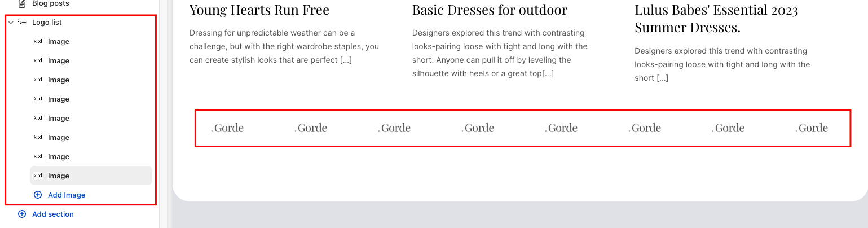Viewport: 868px width, 228px height.
Task: Open the Young Hearts Run Free post
Action: pyautogui.click(x=259, y=10)
